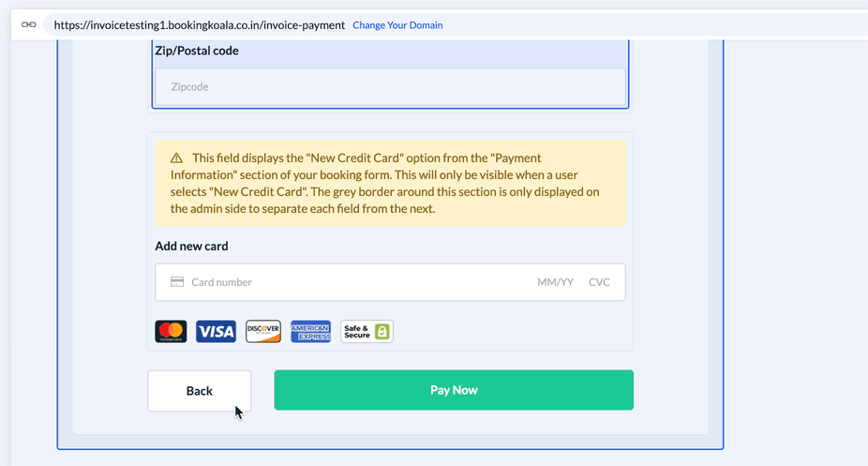Click the yellow warning triangle icon
Screen dimensions: 868x466
click(x=176, y=158)
